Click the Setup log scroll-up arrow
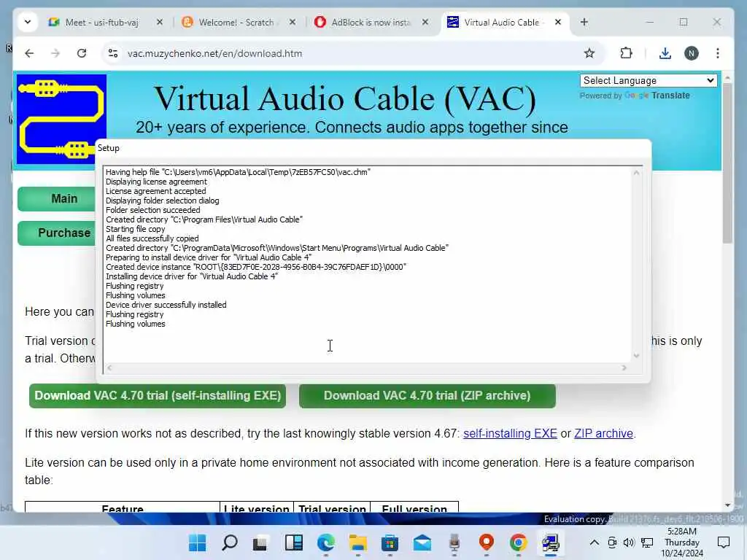Image resolution: width=747 pixels, height=560 pixels. coord(636,173)
